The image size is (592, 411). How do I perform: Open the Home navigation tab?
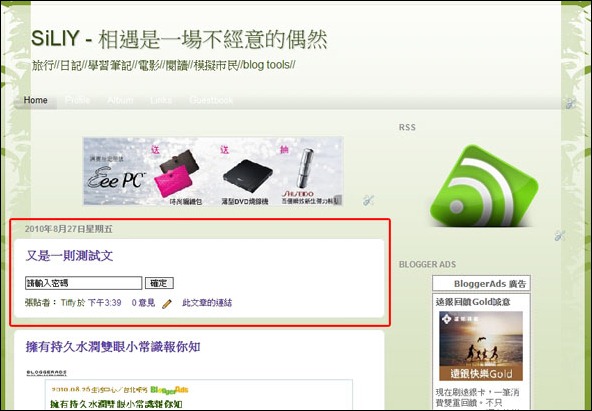tap(35, 100)
